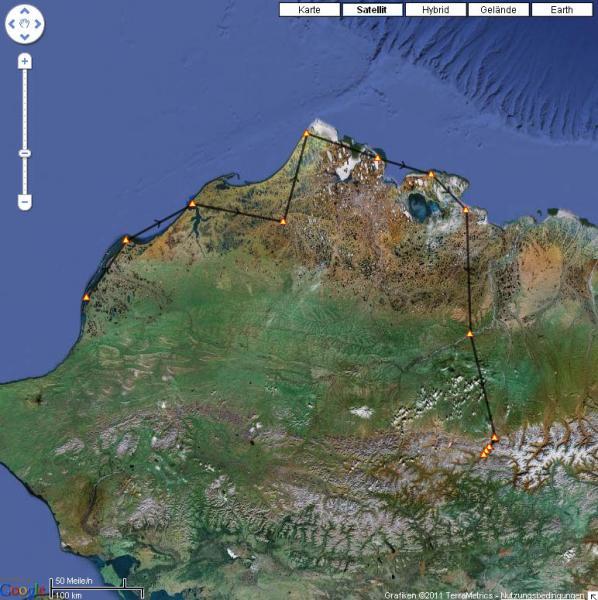This screenshot has height=600, width=598.
Task: Click the waypoint marker where the route turns north
Action: (283, 222)
